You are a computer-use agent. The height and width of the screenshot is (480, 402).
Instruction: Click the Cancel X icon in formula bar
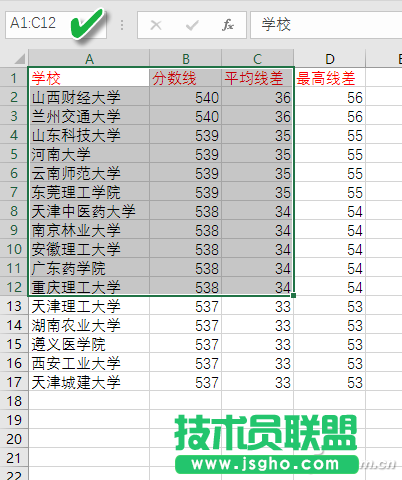[156, 25]
